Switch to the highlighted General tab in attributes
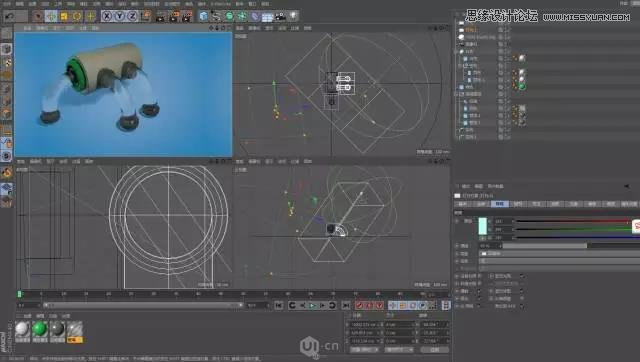This screenshot has height=362, width=640. pos(500,204)
